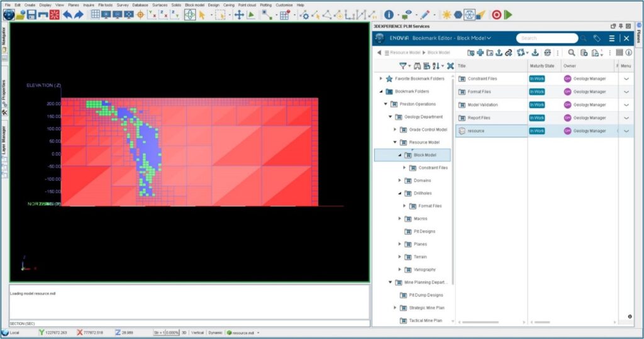Collapse the Drillholes folder
This screenshot has height=339, width=644.
(x=399, y=193)
